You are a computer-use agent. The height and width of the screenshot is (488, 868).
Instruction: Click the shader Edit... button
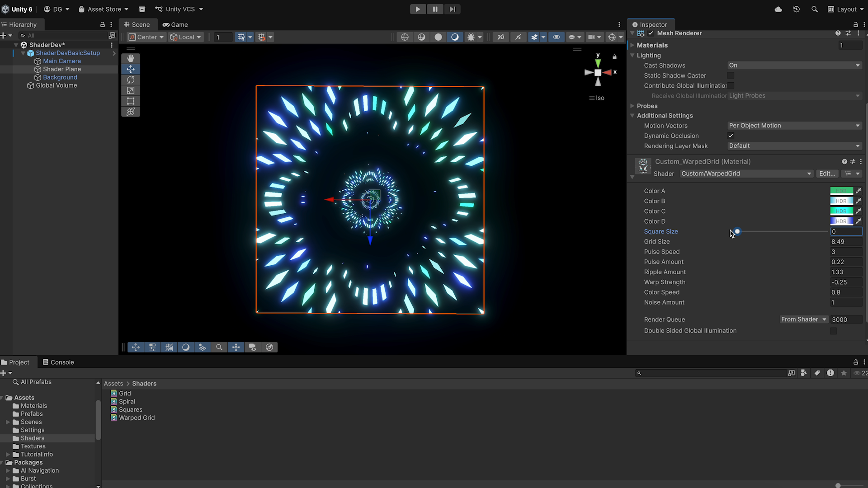point(827,174)
